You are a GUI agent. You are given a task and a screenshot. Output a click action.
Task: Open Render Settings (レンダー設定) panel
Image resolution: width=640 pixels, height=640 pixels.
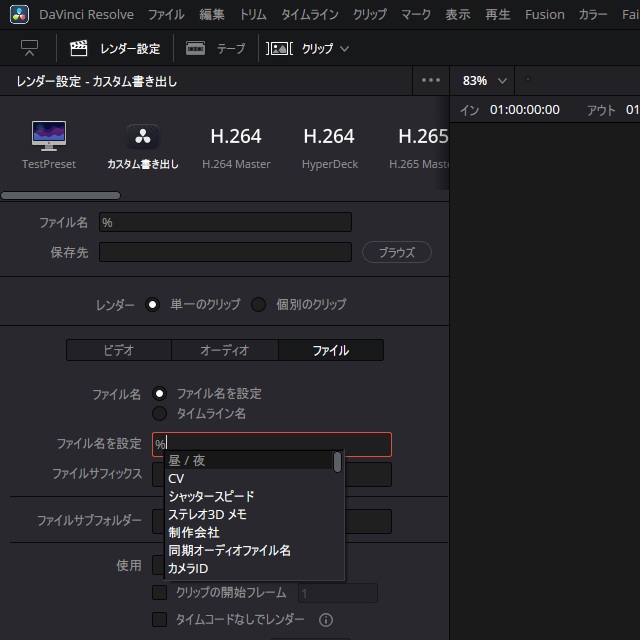point(115,48)
